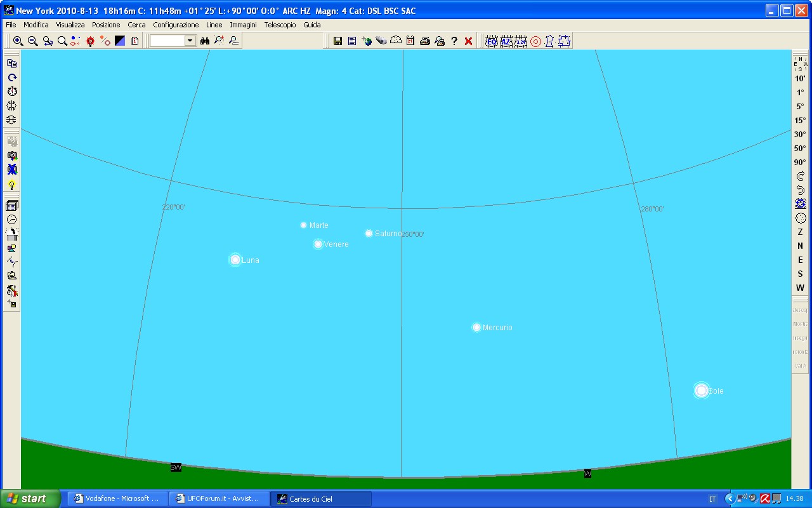
Task: Open the Configurazione menu
Action: coord(176,25)
